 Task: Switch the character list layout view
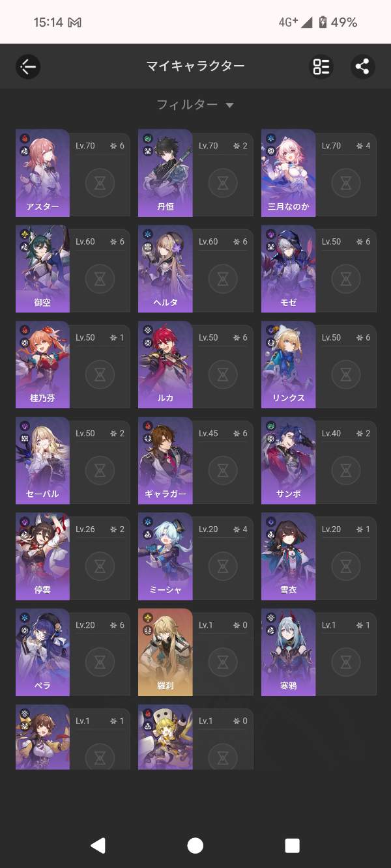(321, 66)
